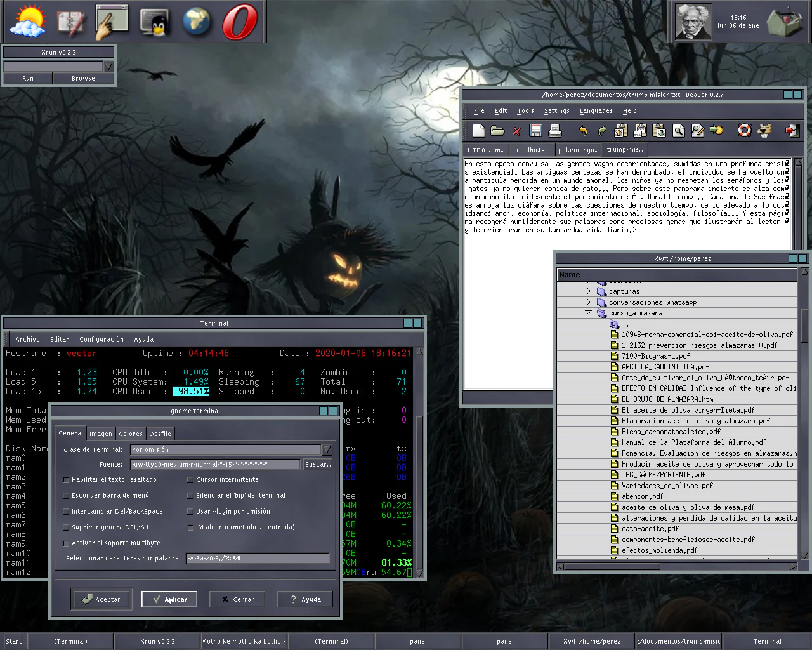Collapse the curso_almazara folder

coord(589,313)
